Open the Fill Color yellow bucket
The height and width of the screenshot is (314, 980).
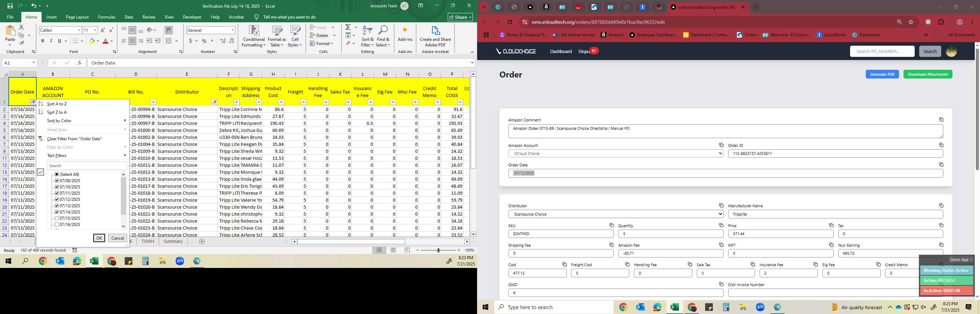tap(92, 41)
